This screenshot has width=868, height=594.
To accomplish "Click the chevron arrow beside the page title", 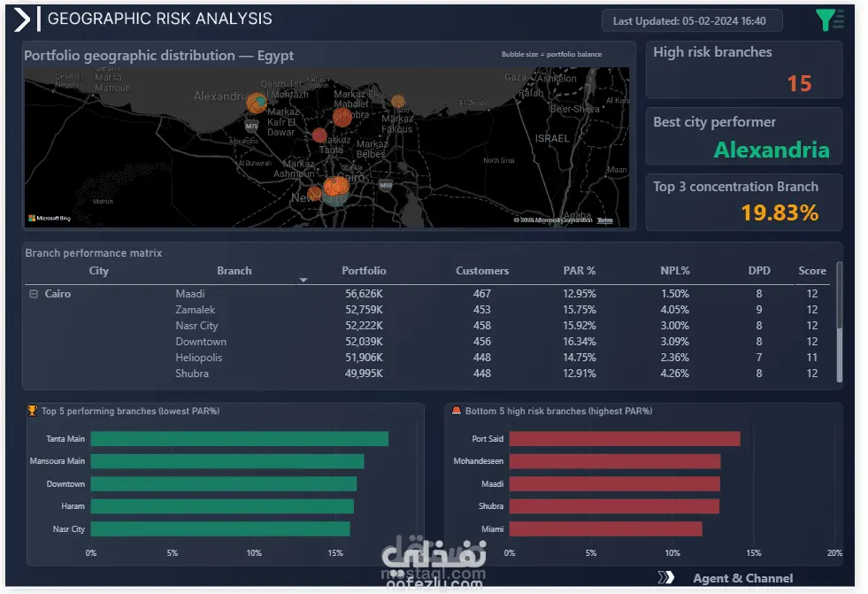I will click(21, 19).
